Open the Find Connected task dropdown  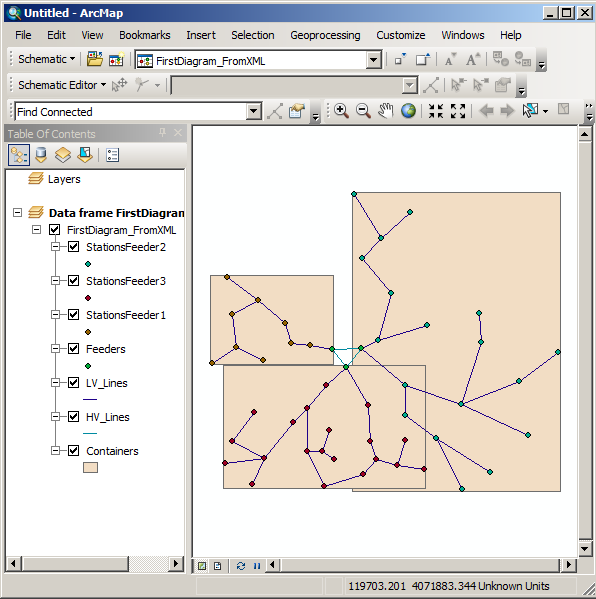point(253,112)
